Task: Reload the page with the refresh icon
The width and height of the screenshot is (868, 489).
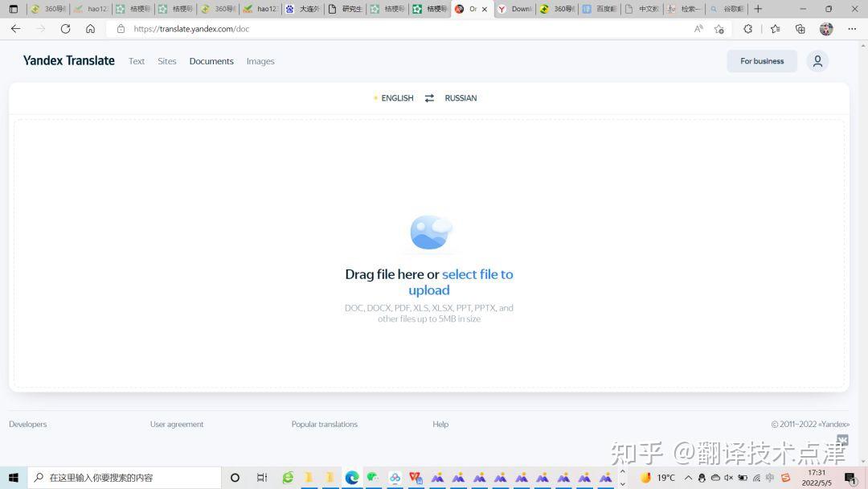Action: (x=66, y=29)
